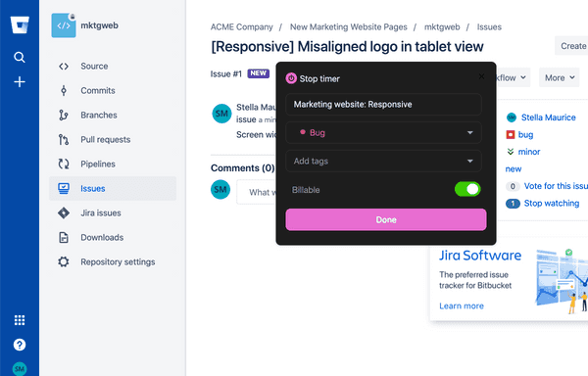Click the SM avatar of the issue reporter
The height and width of the screenshot is (376, 588).
click(222, 114)
